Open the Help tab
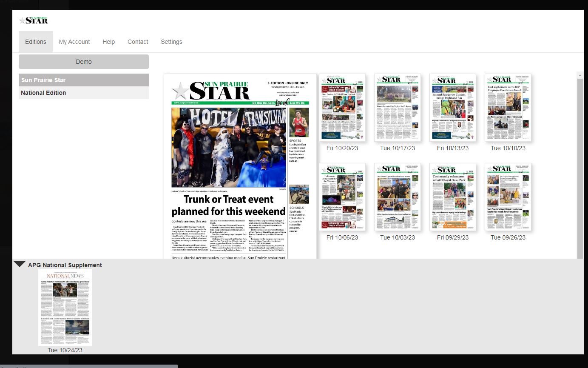The height and width of the screenshot is (368, 588). pyautogui.click(x=109, y=42)
